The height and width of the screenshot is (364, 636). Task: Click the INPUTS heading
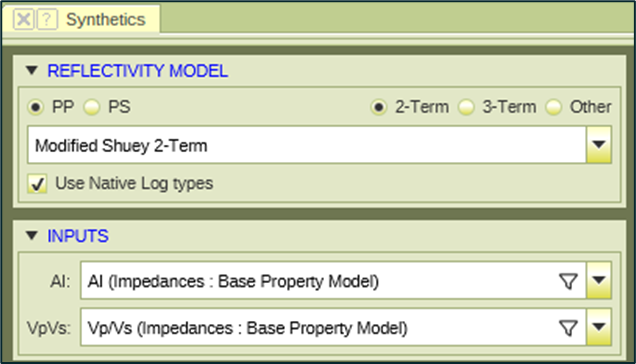pyautogui.click(x=78, y=236)
